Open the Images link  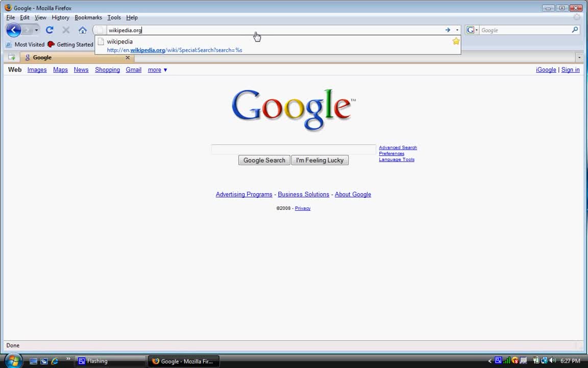pos(37,70)
